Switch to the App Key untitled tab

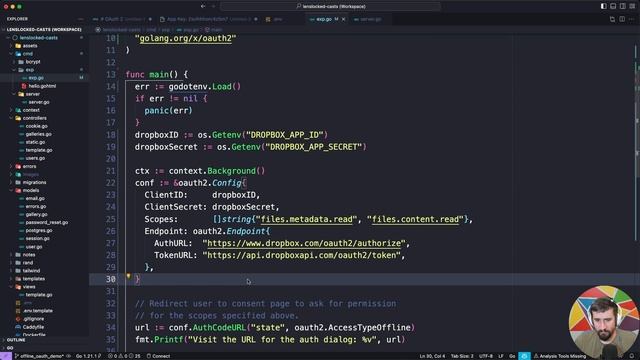pyautogui.click(x=209, y=19)
